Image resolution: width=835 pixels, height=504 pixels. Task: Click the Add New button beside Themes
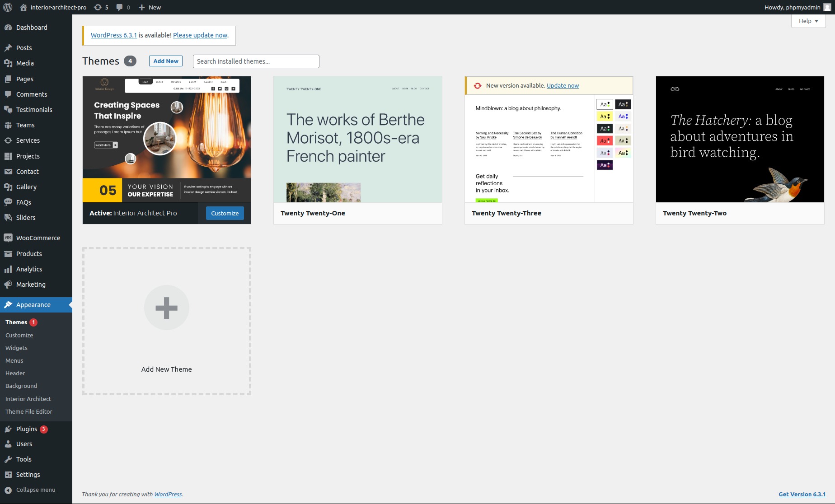166,61
